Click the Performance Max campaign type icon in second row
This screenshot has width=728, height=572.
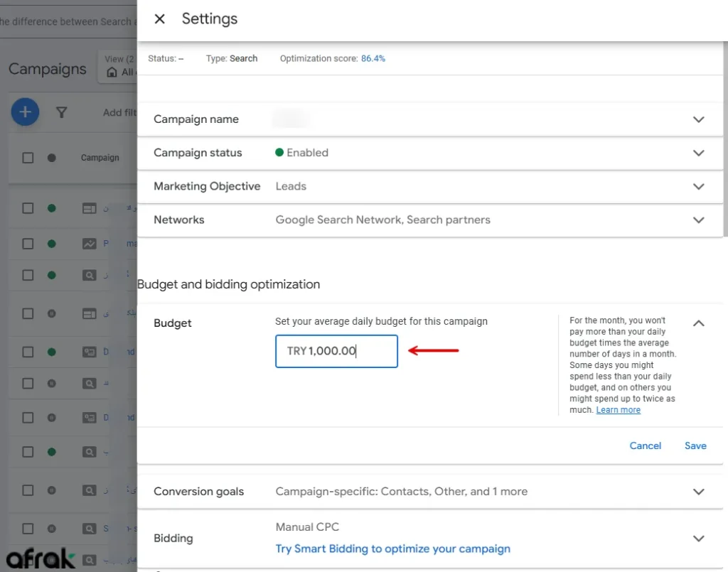(x=89, y=244)
